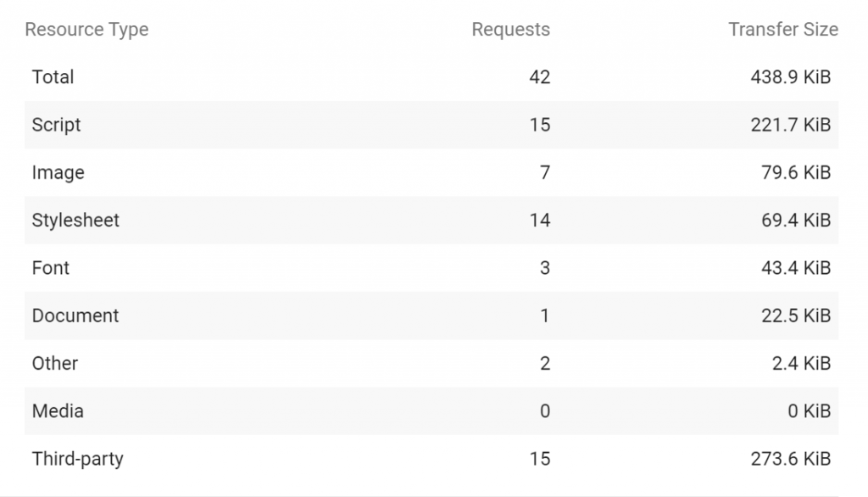Click the 43.4 KiB font transfer size
The height and width of the screenshot is (497, 868).
(796, 268)
